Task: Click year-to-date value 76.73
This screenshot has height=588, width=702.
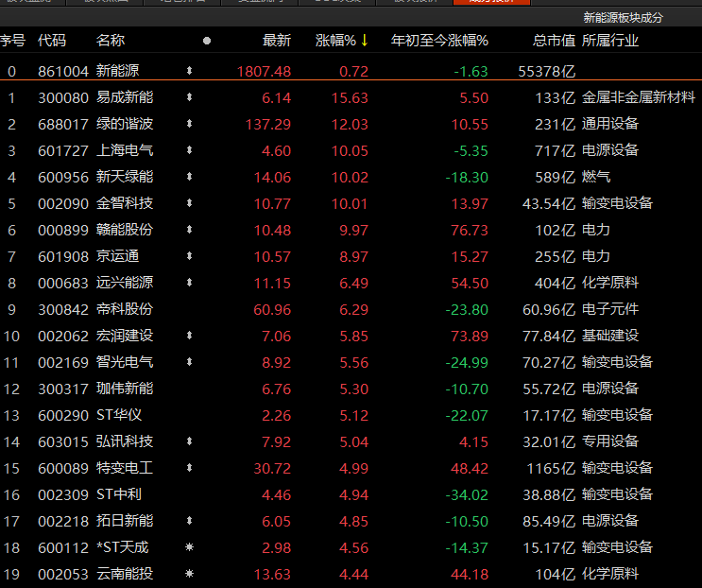Action: tap(470, 230)
